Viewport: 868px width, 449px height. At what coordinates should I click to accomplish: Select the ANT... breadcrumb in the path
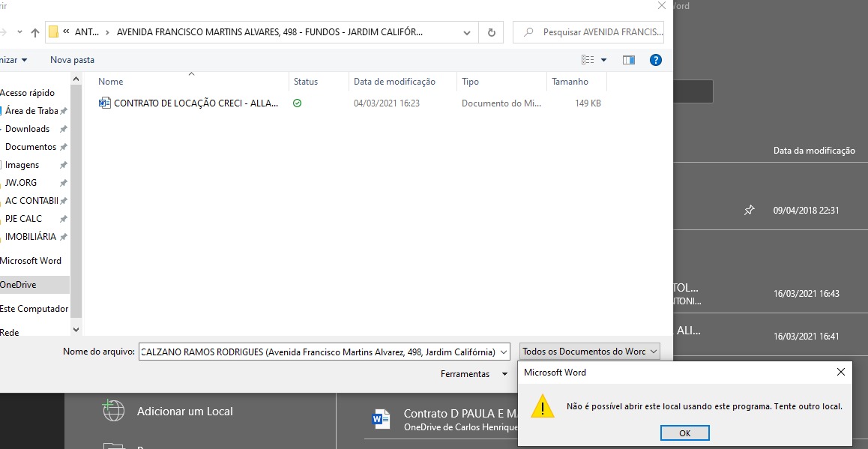coord(87,32)
